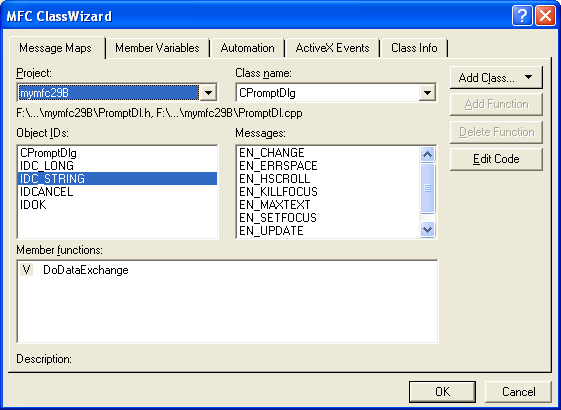Select IDOK in Object IDs list
Screen dimensions: 561x410
click(x=117, y=205)
